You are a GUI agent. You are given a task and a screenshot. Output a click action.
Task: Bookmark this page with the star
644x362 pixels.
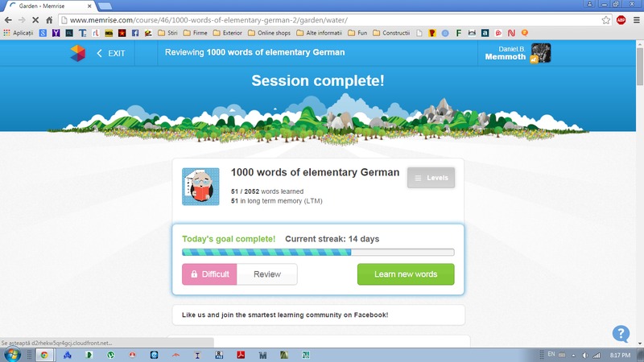tap(606, 20)
